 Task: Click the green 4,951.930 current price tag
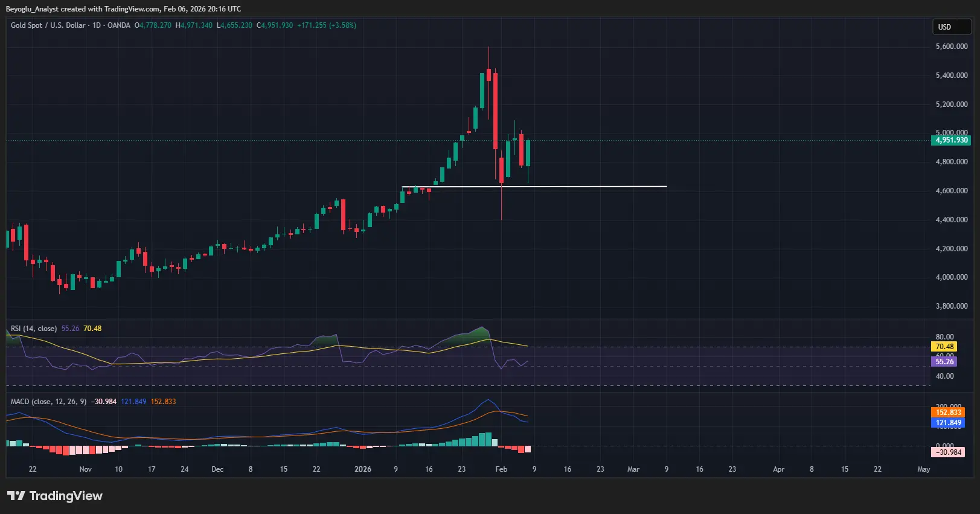(952, 140)
